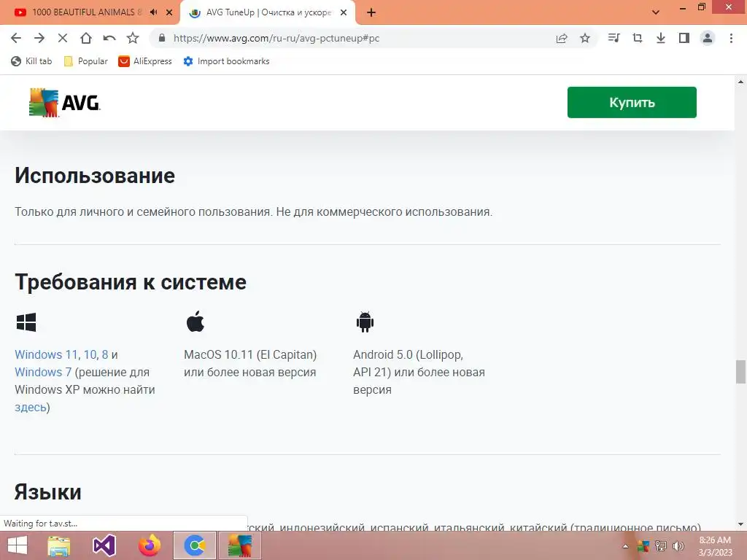Click the address bar URL
Screen dimensions: 747x560
point(276,38)
